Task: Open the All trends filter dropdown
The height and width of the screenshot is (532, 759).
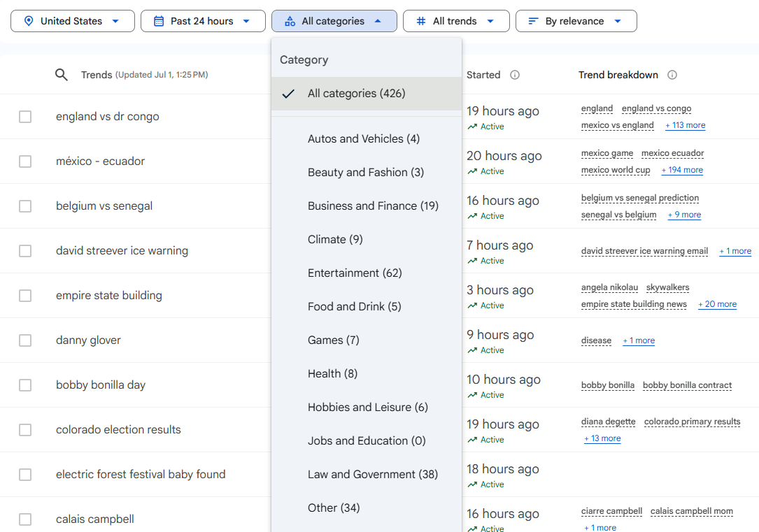Action: [456, 21]
